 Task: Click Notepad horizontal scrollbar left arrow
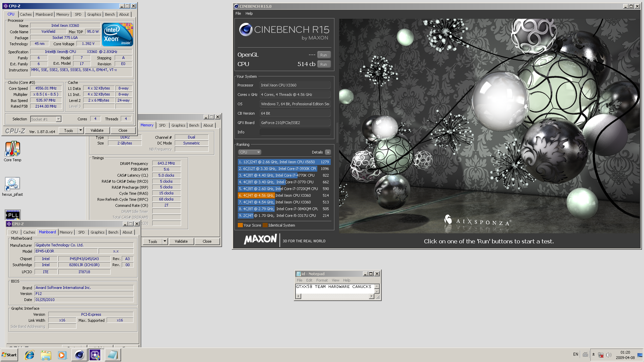click(x=299, y=296)
